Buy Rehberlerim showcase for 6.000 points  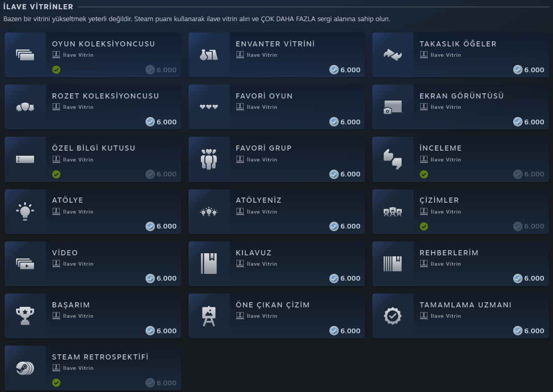coord(529,278)
